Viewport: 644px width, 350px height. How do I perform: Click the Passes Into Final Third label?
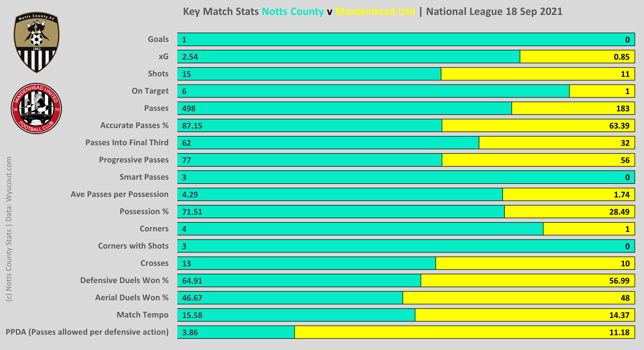pyautogui.click(x=127, y=143)
